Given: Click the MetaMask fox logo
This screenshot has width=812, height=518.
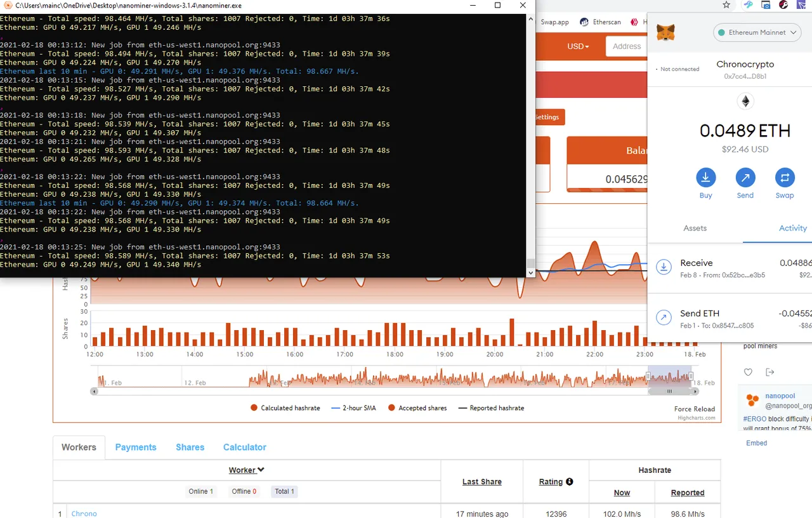Looking at the screenshot, I should tap(665, 32).
